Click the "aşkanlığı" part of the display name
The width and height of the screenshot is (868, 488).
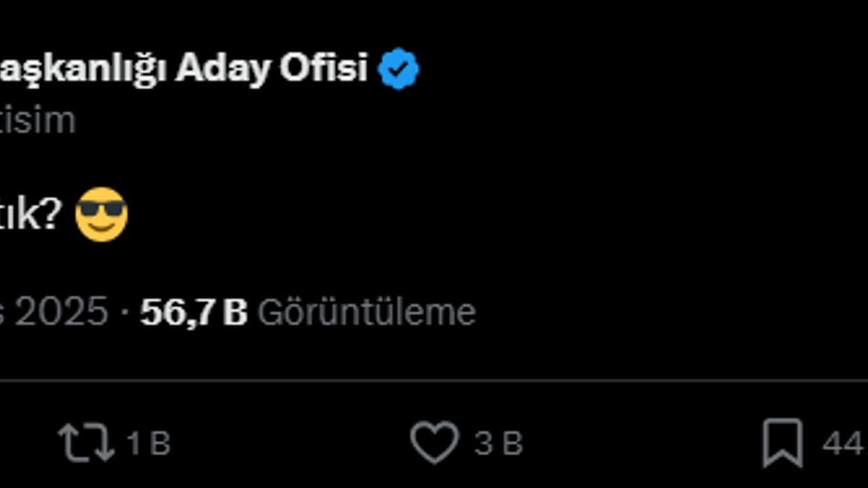point(81,68)
